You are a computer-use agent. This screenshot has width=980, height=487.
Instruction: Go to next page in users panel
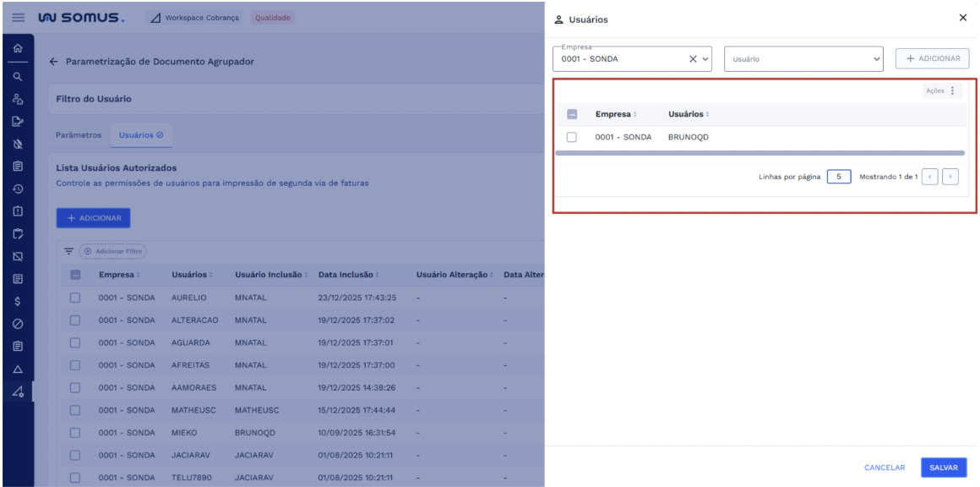950,177
